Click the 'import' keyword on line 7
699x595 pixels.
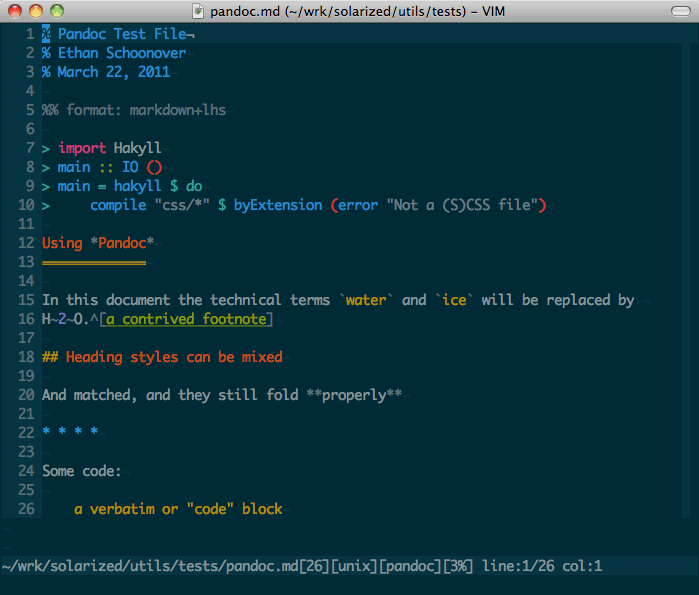[82, 148]
